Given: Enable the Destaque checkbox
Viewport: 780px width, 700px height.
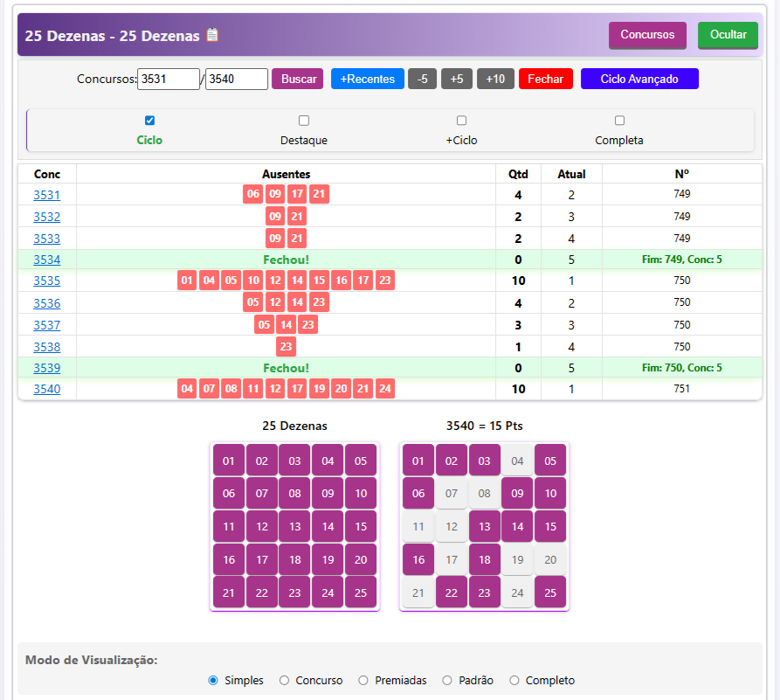Looking at the screenshot, I should [x=304, y=121].
